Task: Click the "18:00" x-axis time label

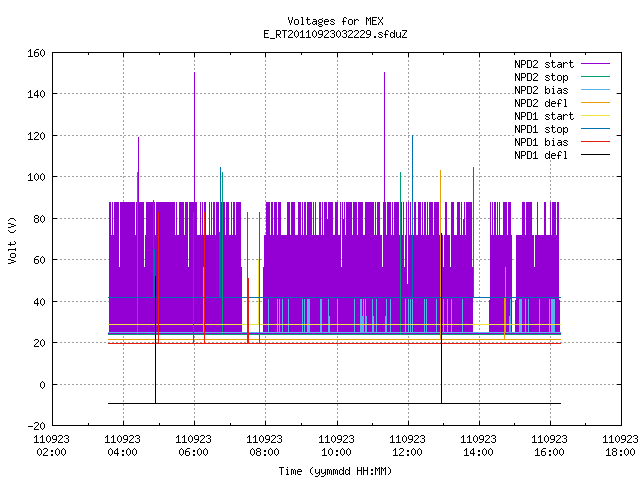Action: tap(620, 452)
